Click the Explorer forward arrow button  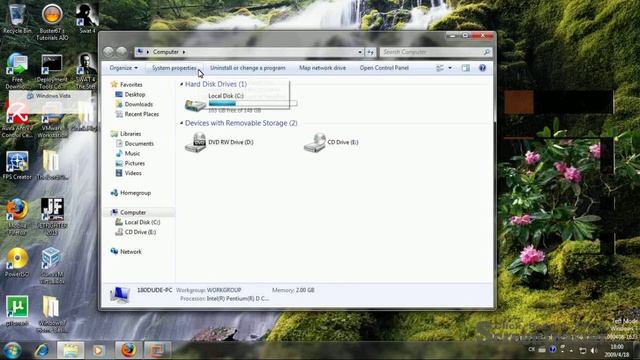[x=122, y=52]
